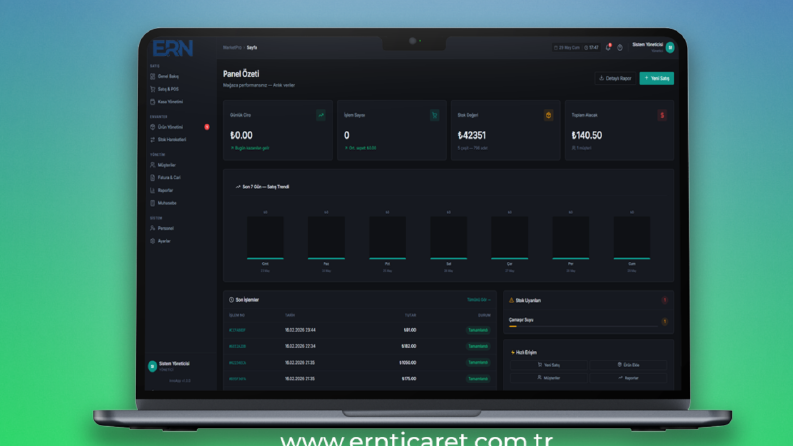The image size is (793, 446).
Task: Click the İşlem Sayısı cart icon
Action: click(x=434, y=115)
